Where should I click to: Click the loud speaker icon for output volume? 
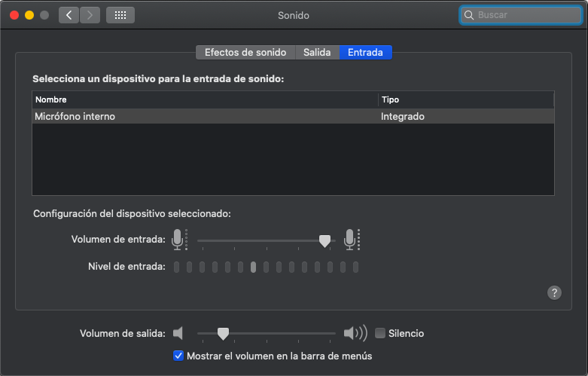(x=355, y=333)
